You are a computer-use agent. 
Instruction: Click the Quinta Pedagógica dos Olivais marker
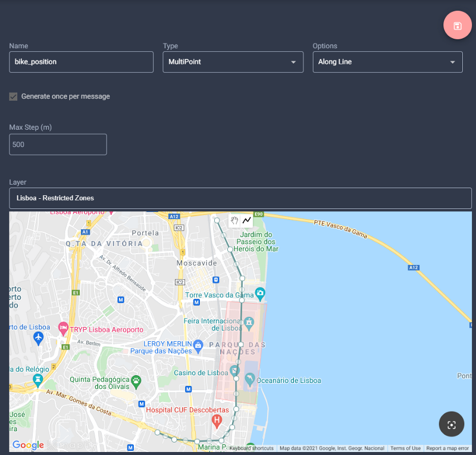pos(136,382)
